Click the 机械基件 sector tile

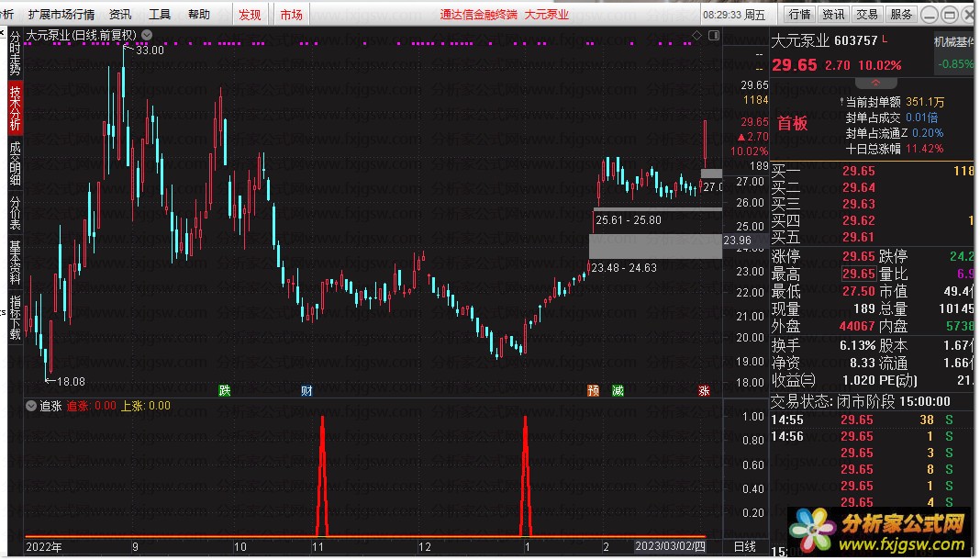(x=953, y=52)
